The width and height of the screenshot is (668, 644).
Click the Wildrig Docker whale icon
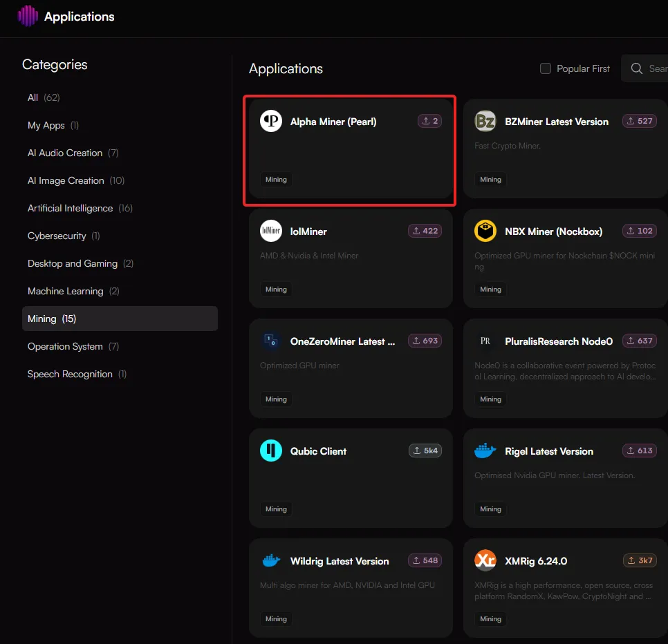(x=271, y=560)
